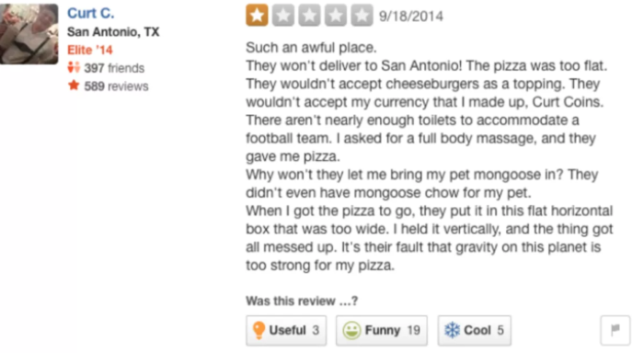Click the orange reviews star icon
644x353 pixels.
[74, 85]
